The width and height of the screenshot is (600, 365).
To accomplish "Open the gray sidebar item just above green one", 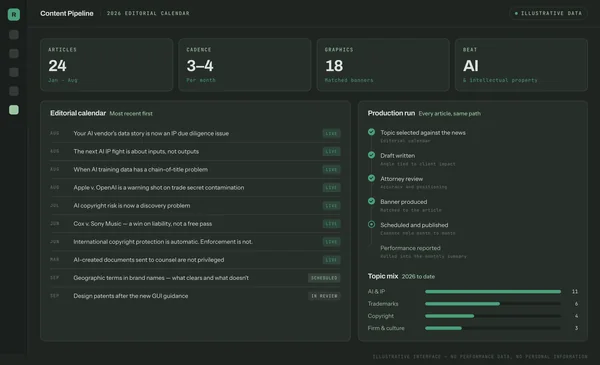I will [x=14, y=91].
